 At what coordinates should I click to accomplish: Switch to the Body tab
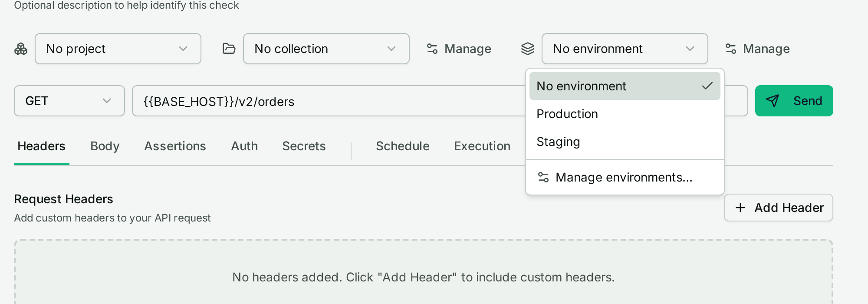(x=105, y=146)
